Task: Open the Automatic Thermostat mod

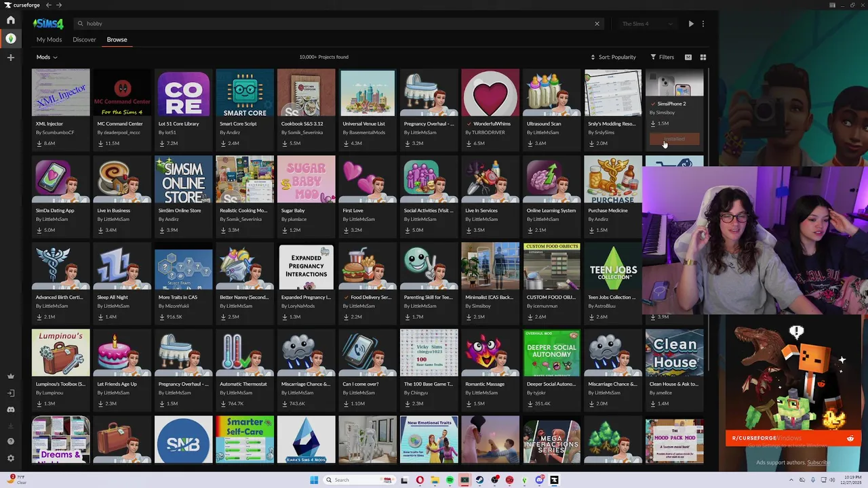Action: 245,369
